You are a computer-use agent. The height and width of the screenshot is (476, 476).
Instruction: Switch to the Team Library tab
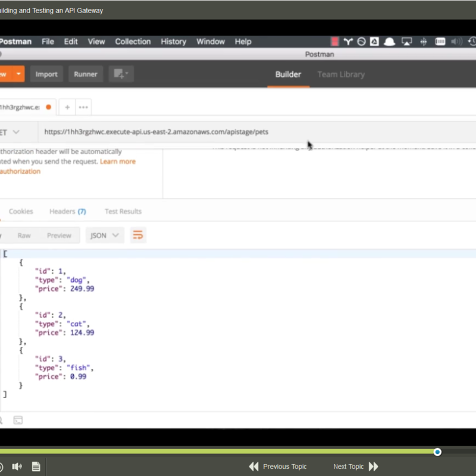pyautogui.click(x=341, y=74)
